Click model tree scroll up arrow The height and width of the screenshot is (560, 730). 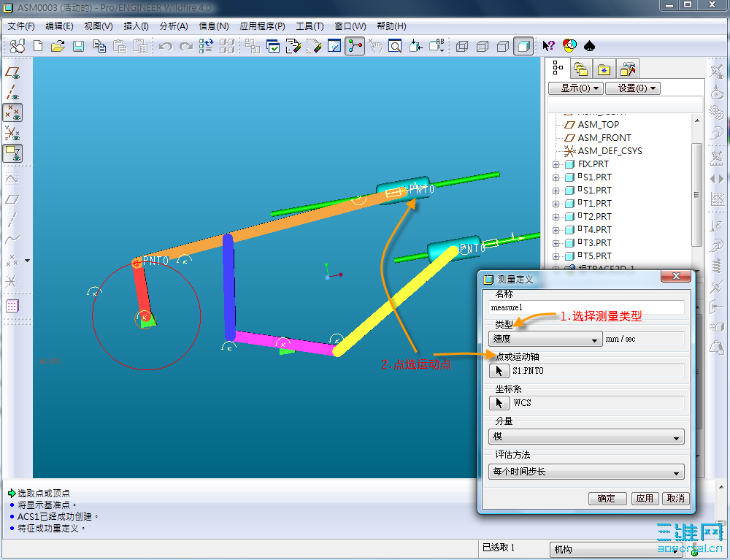click(x=697, y=120)
